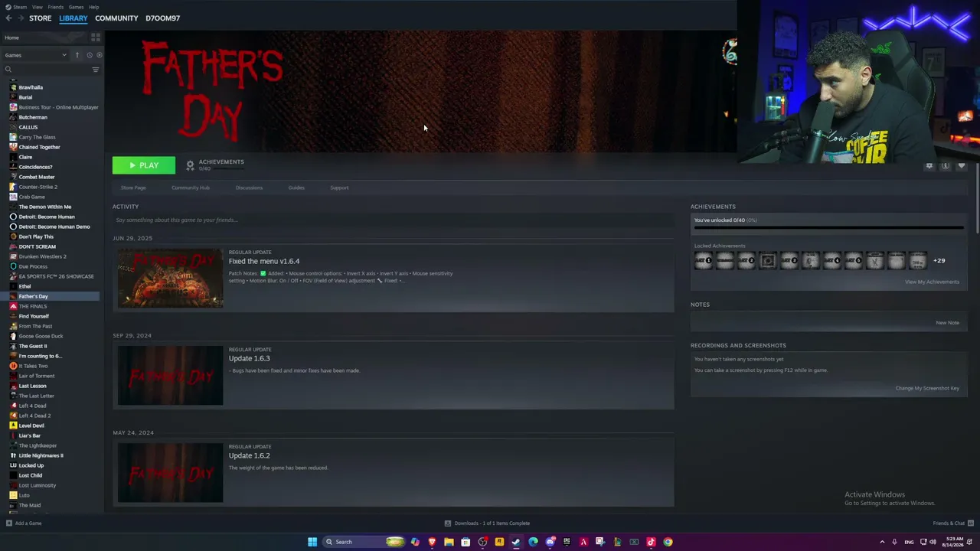
Task: Open the Update 1.6.2 news post
Action: (250, 456)
